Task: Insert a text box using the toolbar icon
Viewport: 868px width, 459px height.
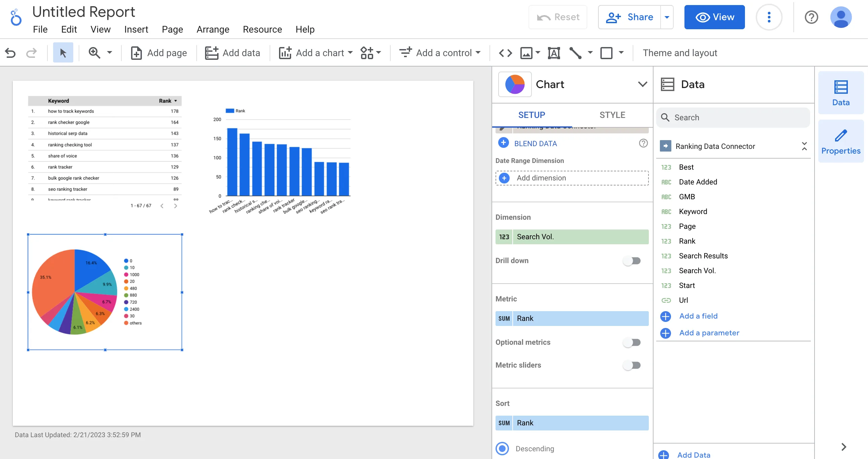Action: 554,53
